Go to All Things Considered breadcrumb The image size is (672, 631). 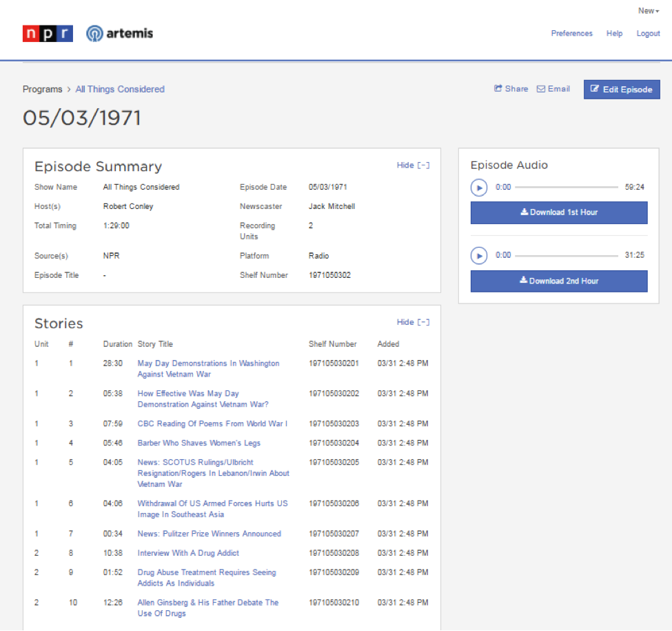point(120,89)
